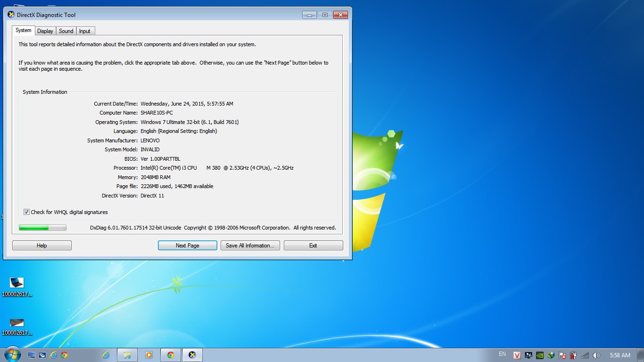Open Action Center flag tray icon
This screenshot has height=362, width=644.
(x=562, y=355)
